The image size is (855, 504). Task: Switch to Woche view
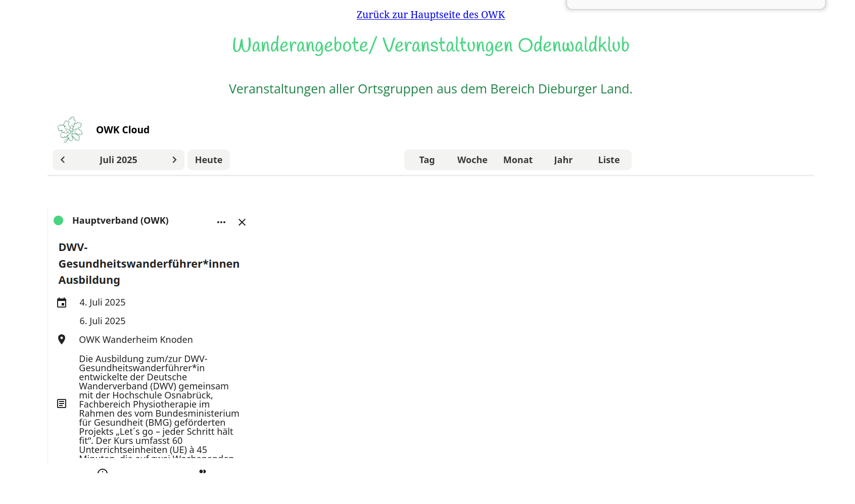point(472,160)
